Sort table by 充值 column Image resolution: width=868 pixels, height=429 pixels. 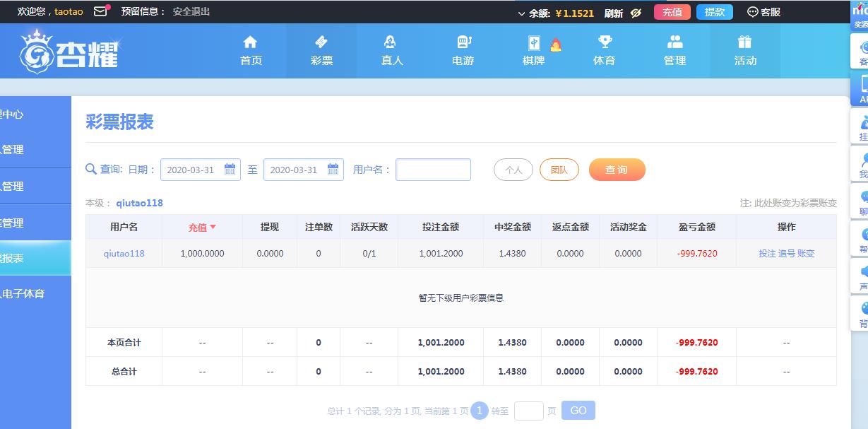tap(202, 227)
